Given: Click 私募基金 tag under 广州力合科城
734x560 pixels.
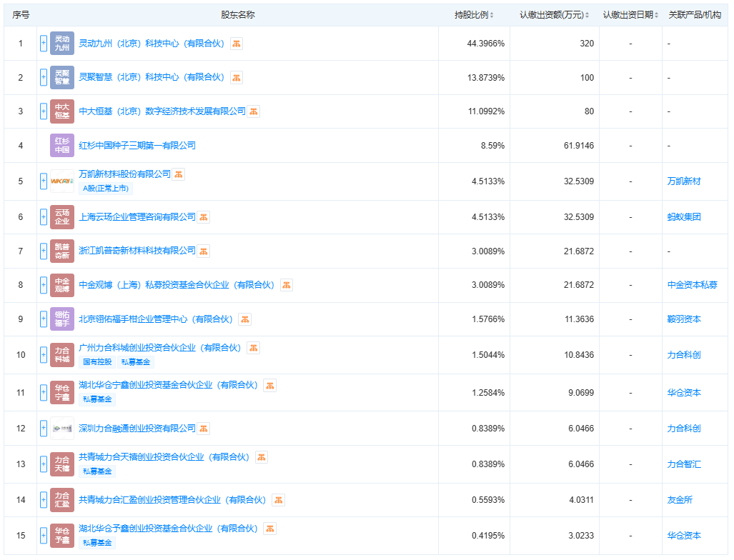Looking at the screenshot, I should pos(136,362).
